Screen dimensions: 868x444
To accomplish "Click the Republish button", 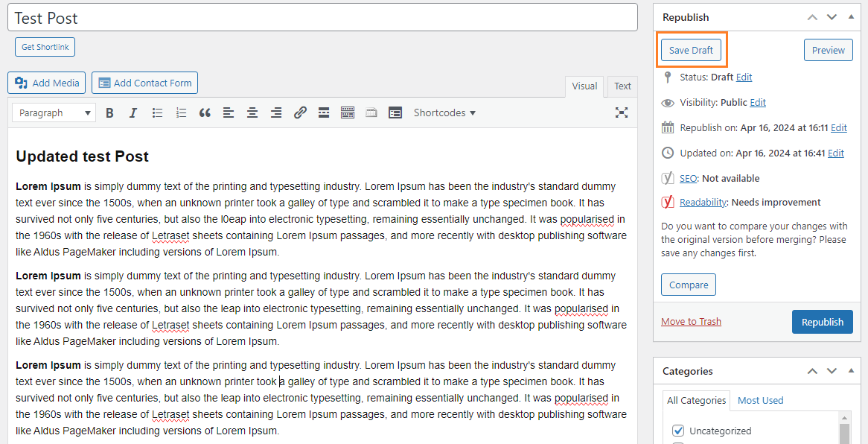I will [x=822, y=322].
